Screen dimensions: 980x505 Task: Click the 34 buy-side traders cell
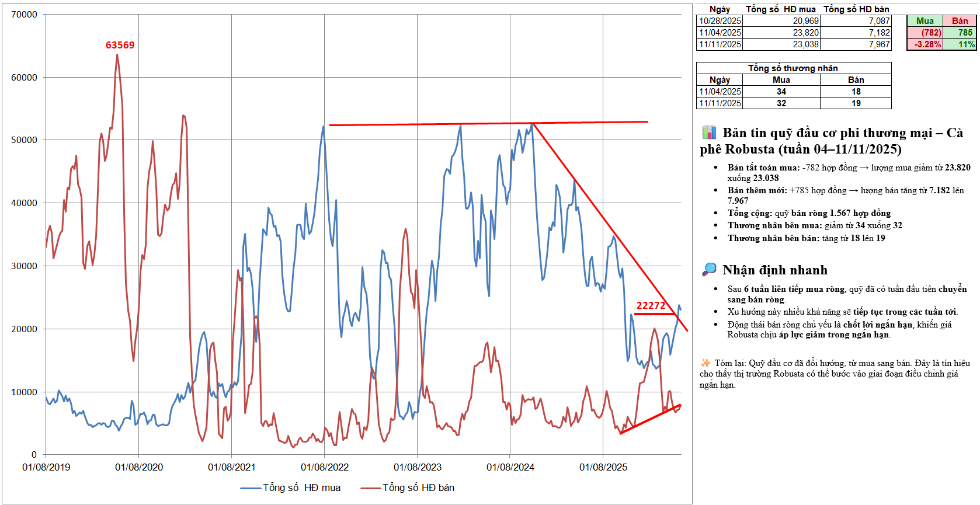pos(781,92)
